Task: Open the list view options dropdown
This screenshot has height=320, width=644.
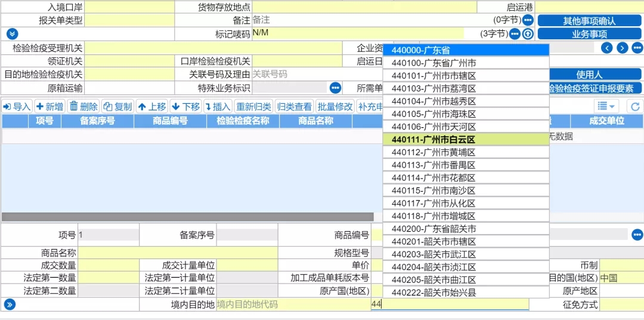Action: click(x=607, y=106)
